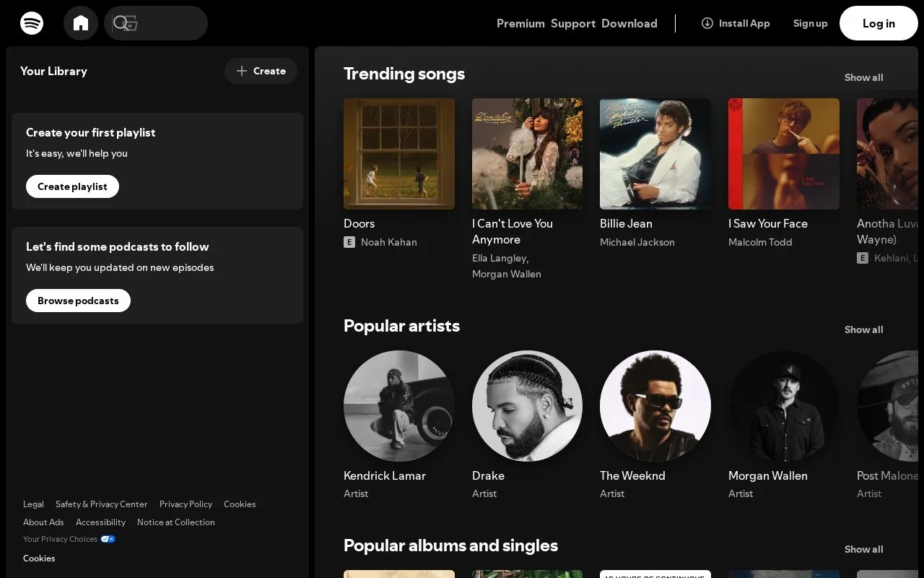Click the Malcolm Todd artist name
The height and width of the screenshot is (578, 924).
[760, 242]
